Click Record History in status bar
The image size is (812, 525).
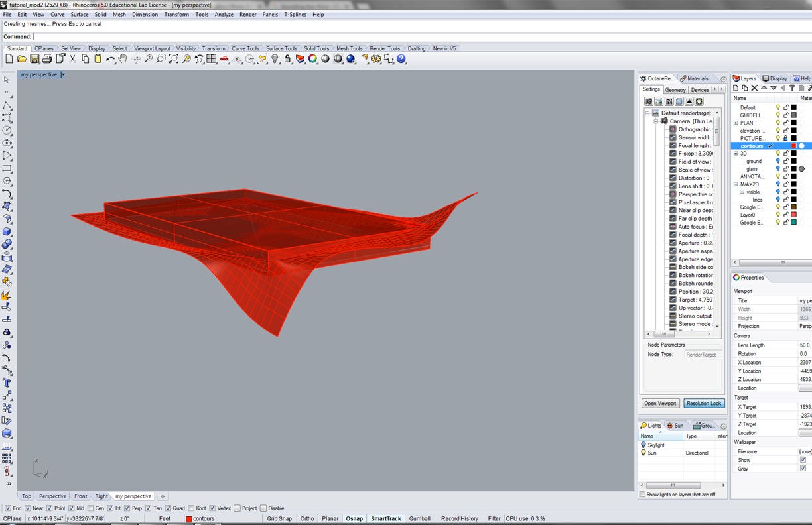tap(460, 518)
